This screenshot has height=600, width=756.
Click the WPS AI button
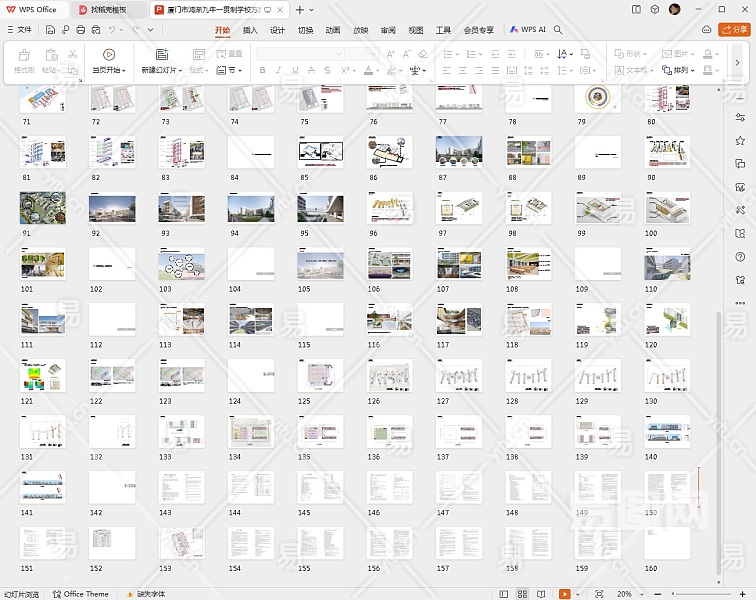[527, 30]
